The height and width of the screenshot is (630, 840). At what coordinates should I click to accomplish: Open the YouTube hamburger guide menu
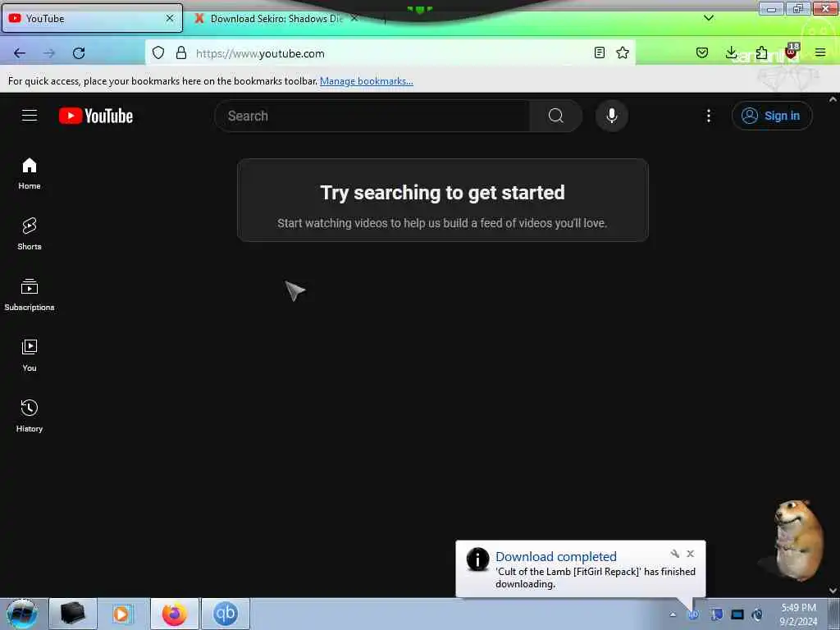[x=30, y=116]
